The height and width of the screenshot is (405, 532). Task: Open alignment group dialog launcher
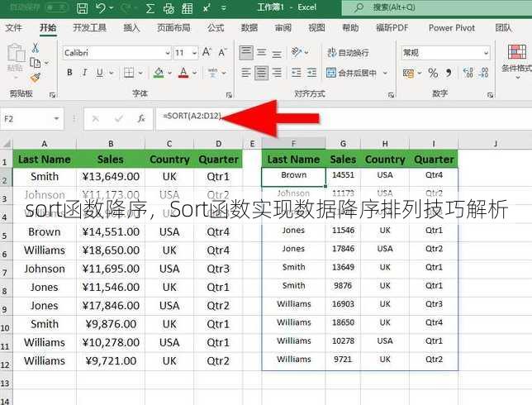coord(391,95)
